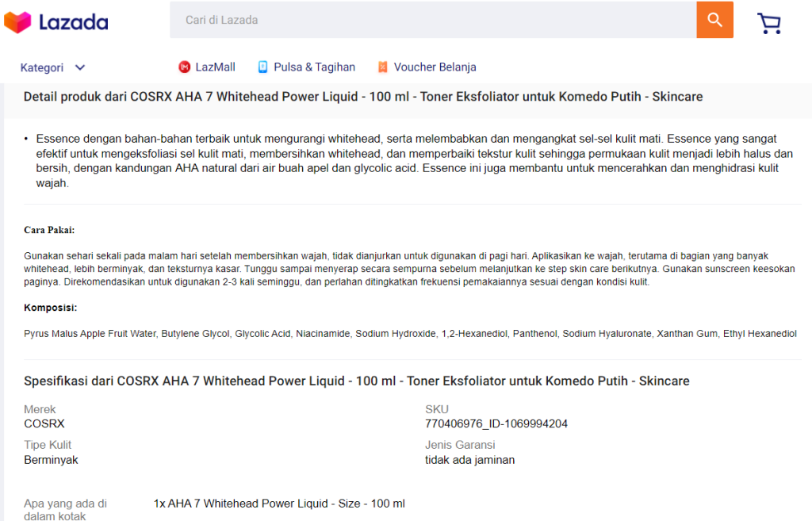This screenshot has height=521, width=812.
Task: Click the Apa yang ada di dalam kotak label
Action: (x=65, y=510)
